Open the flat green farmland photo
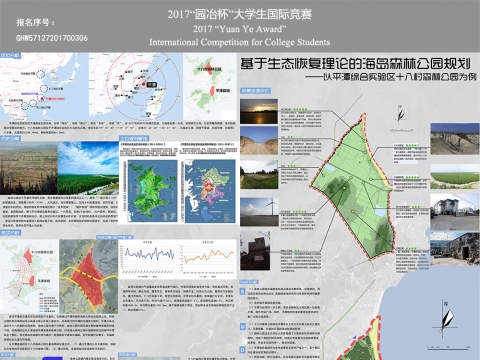Screen dimensions: 480x360 [x=455, y=177]
